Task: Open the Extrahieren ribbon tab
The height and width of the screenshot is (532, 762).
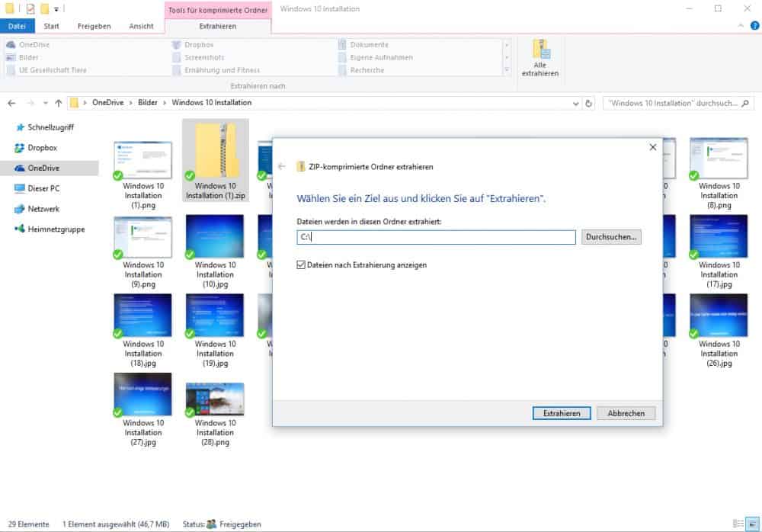Action: point(218,26)
